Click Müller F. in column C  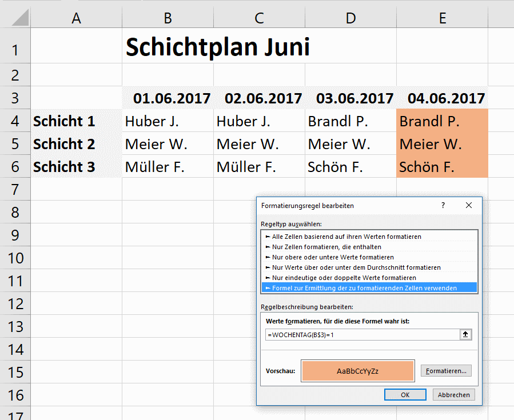260,167
